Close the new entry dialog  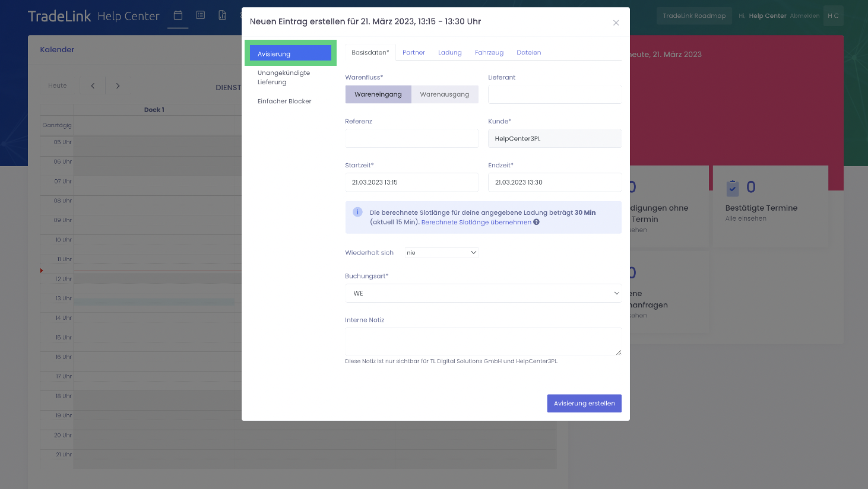[616, 23]
